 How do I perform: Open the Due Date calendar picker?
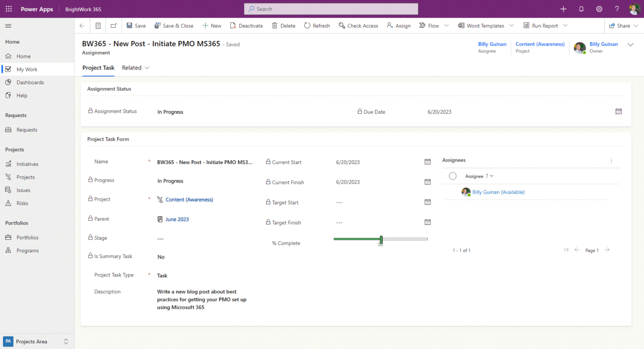click(618, 111)
